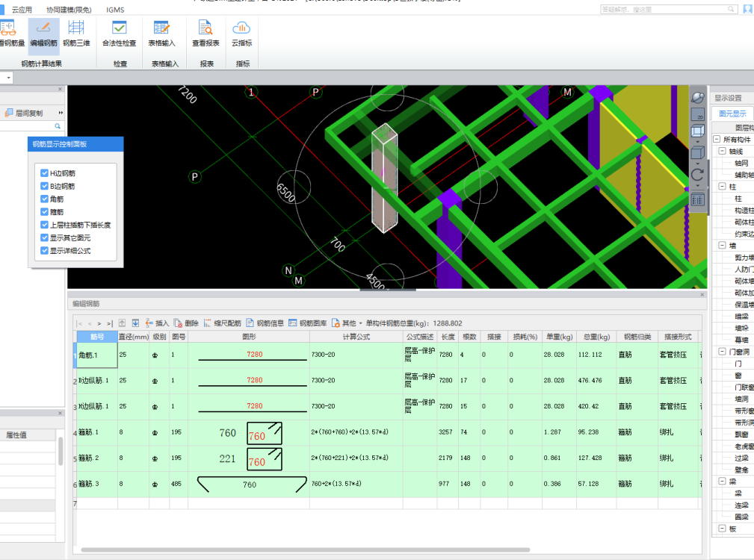This screenshot has height=560, width=754.
Task: Switch to 2D view icon
Action: (x=698, y=114)
